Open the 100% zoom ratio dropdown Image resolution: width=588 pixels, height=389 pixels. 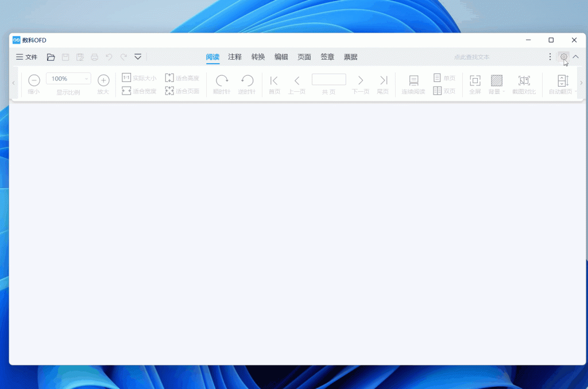pos(68,79)
